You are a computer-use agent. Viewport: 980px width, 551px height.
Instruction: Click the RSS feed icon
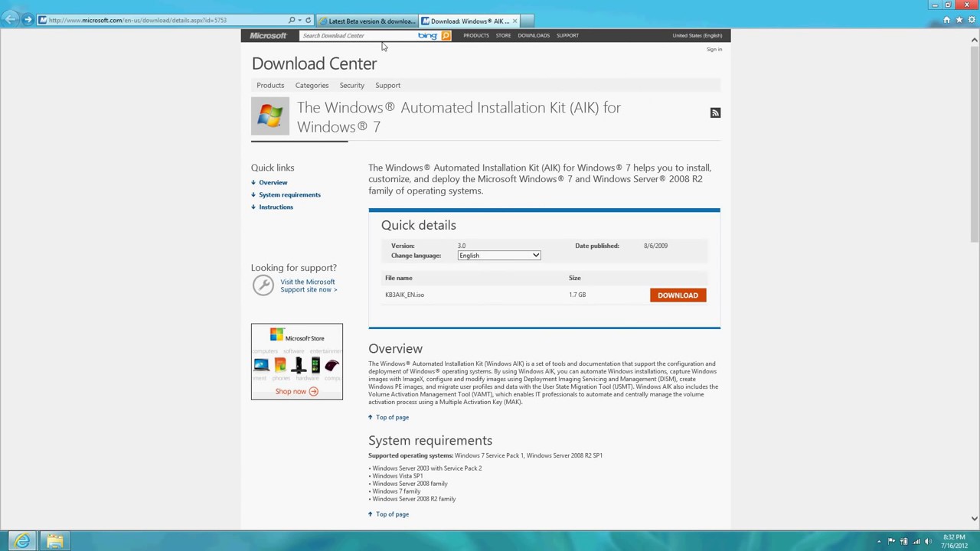click(x=715, y=113)
